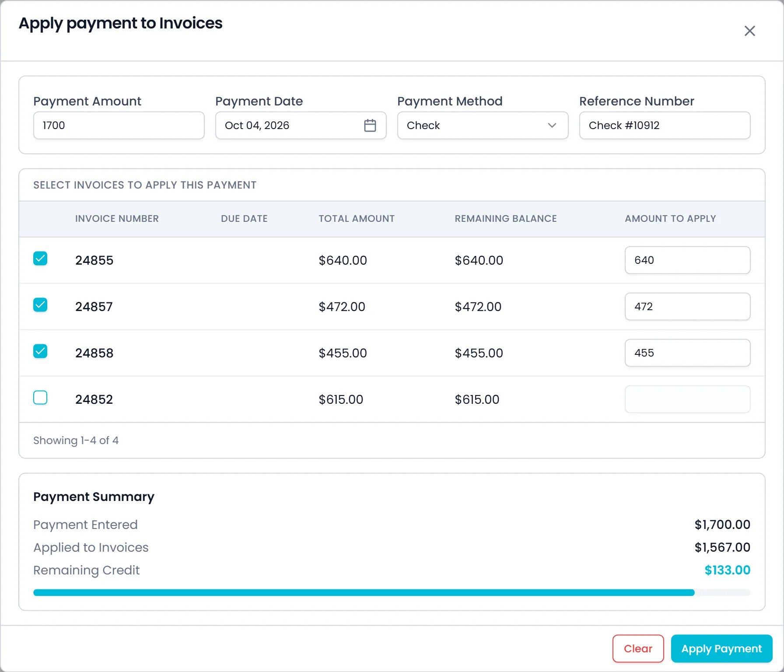784x672 pixels.
Task: Select invoice number 24858 text
Action: [94, 353]
